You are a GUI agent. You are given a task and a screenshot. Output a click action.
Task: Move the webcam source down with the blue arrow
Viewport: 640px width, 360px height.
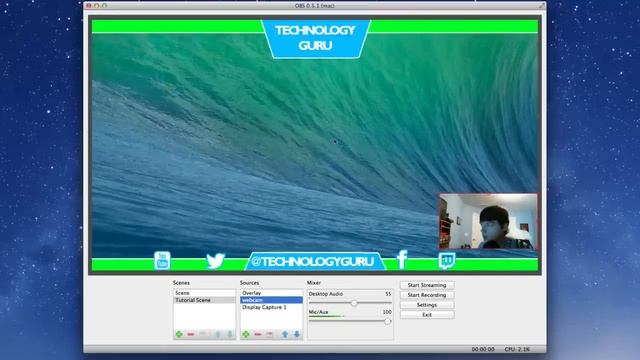pyautogui.click(x=297, y=334)
